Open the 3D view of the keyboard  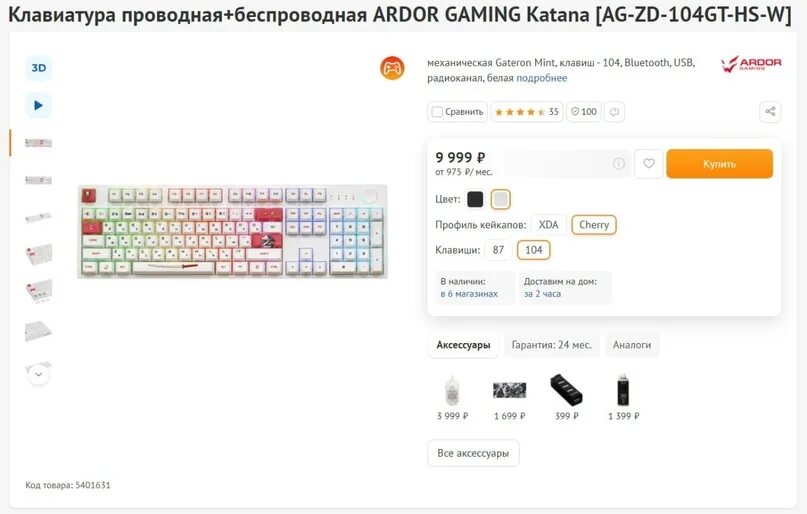point(39,68)
